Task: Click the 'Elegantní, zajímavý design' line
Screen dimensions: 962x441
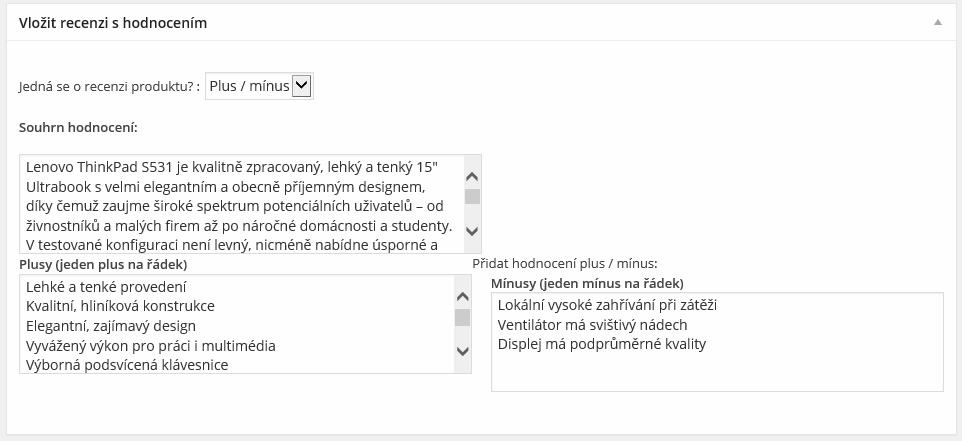Action: [110, 326]
